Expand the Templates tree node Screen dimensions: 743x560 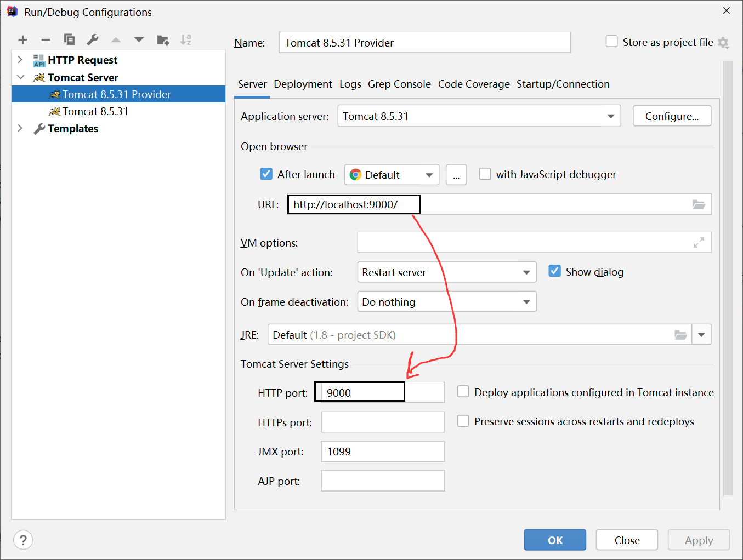point(20,128)
